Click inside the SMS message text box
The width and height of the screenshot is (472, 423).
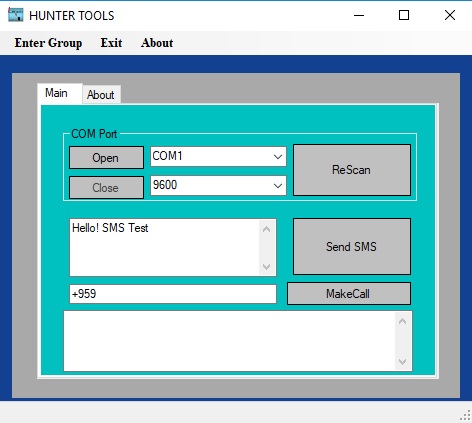[x=165, y=247]
